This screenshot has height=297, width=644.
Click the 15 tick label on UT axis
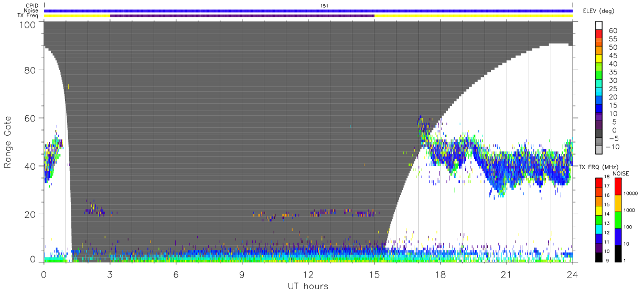(x=374, y=274)
